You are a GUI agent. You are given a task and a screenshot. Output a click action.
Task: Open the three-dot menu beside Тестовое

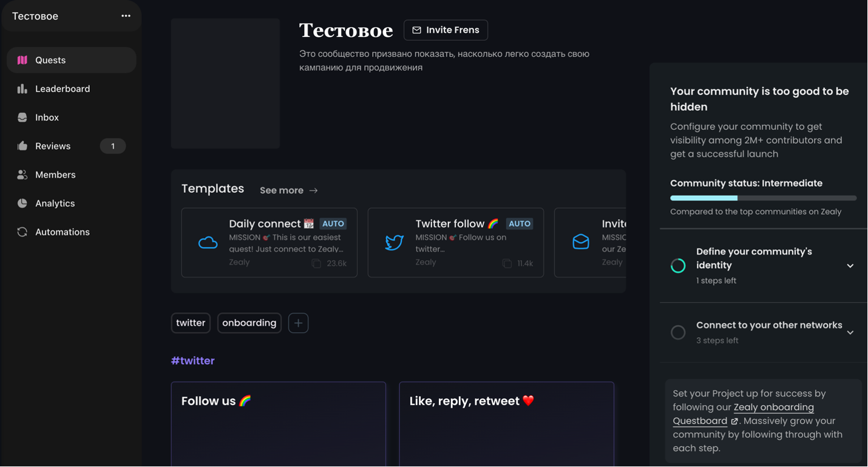click(x=126, y=16)
